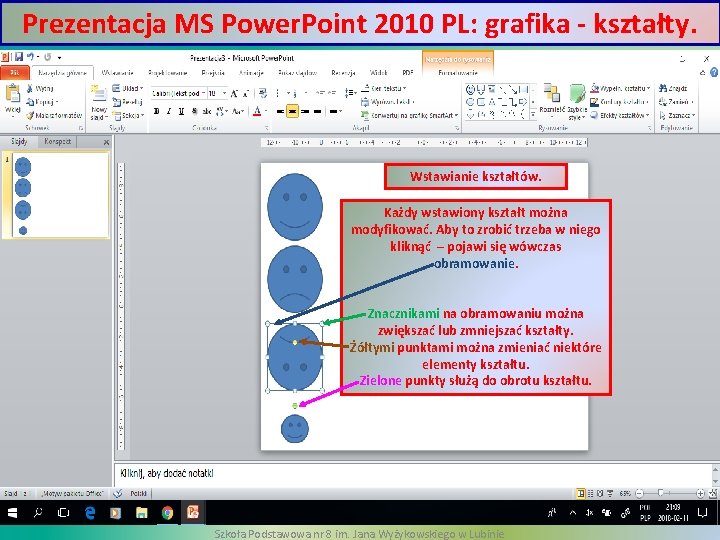Justify text in paragraph group
This screenshot has height=540, width=720.
[317, 111]
